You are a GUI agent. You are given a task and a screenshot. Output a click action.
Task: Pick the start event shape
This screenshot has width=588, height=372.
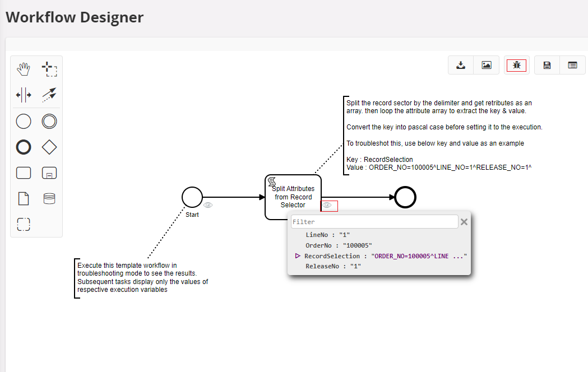point(23,122)
